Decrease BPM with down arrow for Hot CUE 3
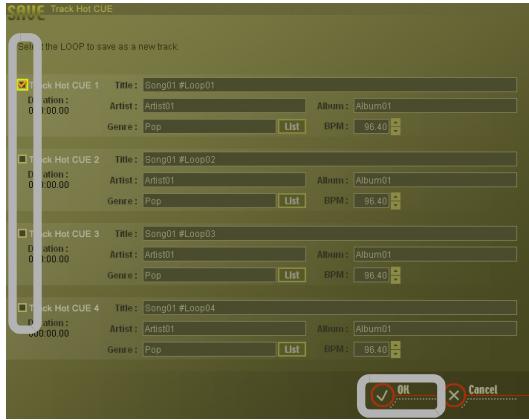This screenshot has height=420, width=529. pos(395,279)
